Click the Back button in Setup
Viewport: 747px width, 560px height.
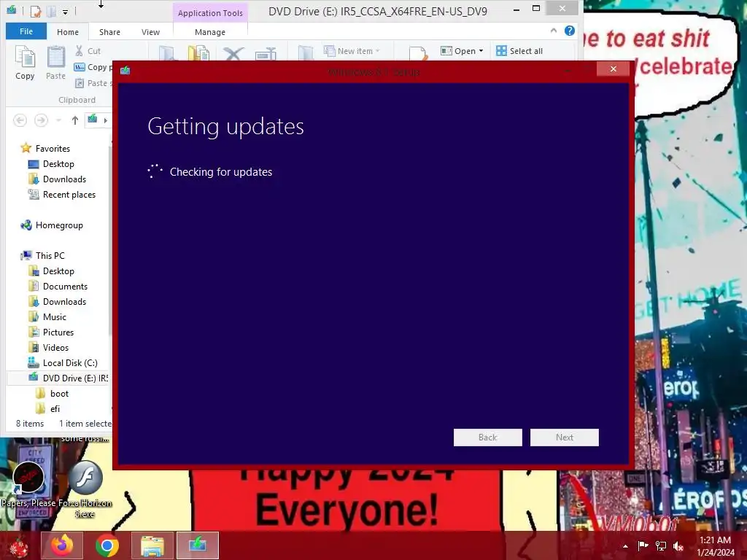[x=488, y=437]
